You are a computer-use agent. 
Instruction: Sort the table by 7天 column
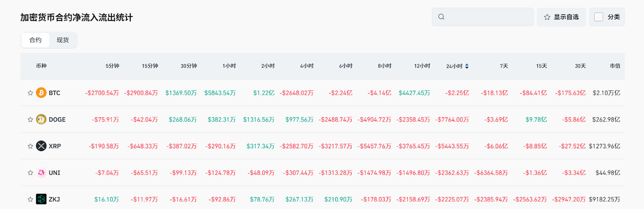coord(504,66)
